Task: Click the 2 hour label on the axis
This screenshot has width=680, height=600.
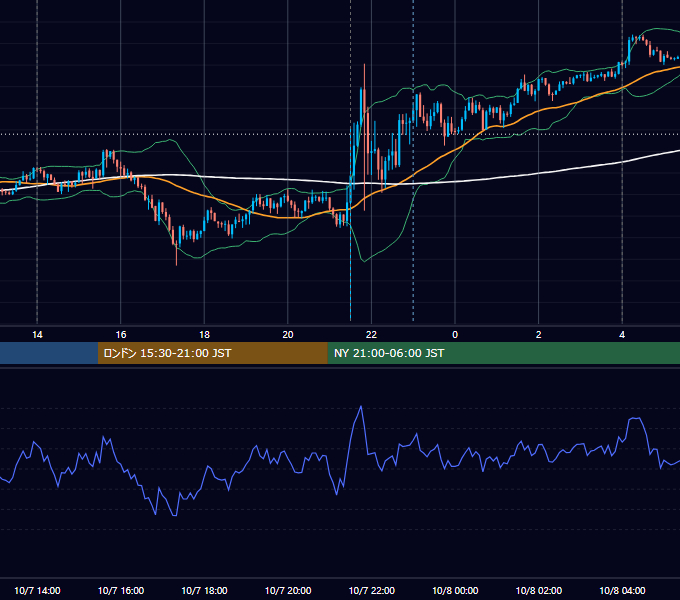Action: pos(539,335)
